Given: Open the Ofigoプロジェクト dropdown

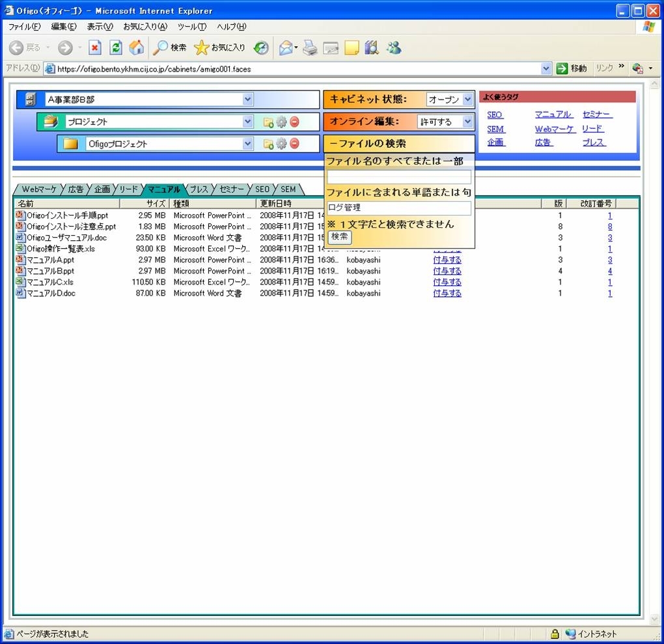Looking at the screenshot, I should click(x=248, y=144).
